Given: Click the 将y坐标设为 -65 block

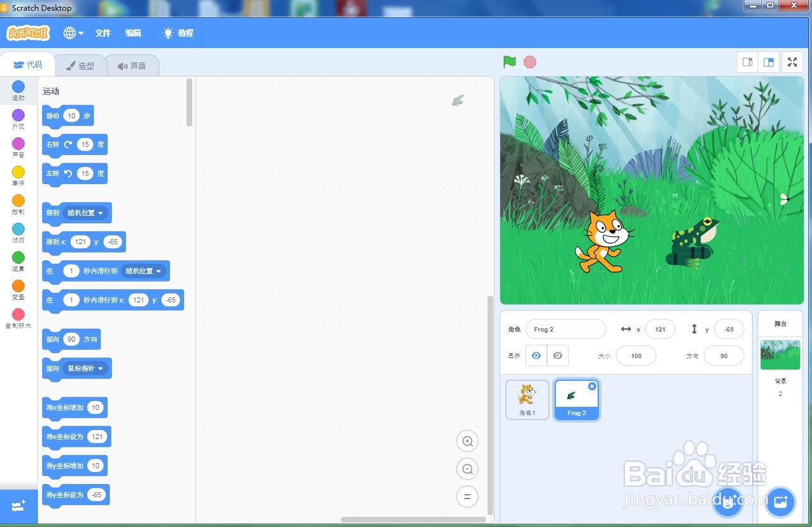Looking at the screenshot, I should (x=76, y=495).
